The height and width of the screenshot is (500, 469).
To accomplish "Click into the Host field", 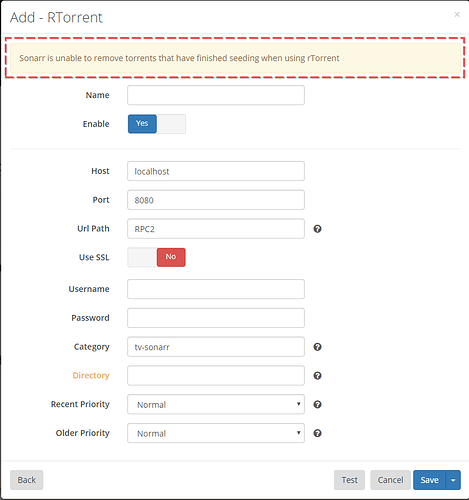I will [x=216, y=171].
